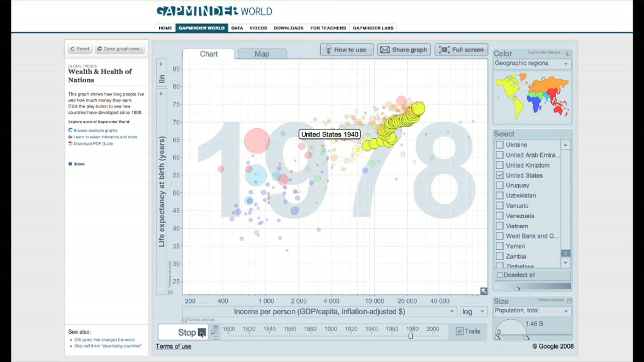Image resolution: width=644 pixels, height=362 pixels.
Task: Toggle the Trails checkbox
Action: pyautogui.click(x=459, y=331)
